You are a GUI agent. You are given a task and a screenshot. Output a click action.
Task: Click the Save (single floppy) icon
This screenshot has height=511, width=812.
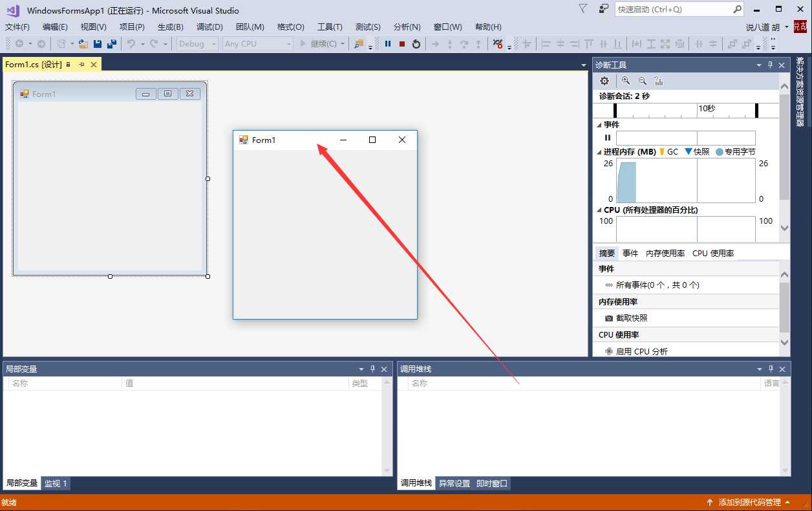click(x=98, y=44)
